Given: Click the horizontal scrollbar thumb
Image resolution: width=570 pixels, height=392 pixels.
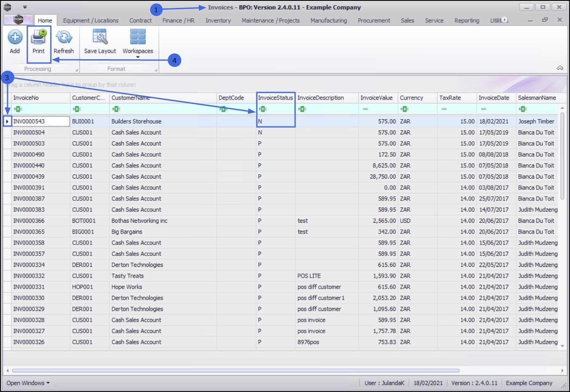Looking at the screenshot, I should [235, 371].
